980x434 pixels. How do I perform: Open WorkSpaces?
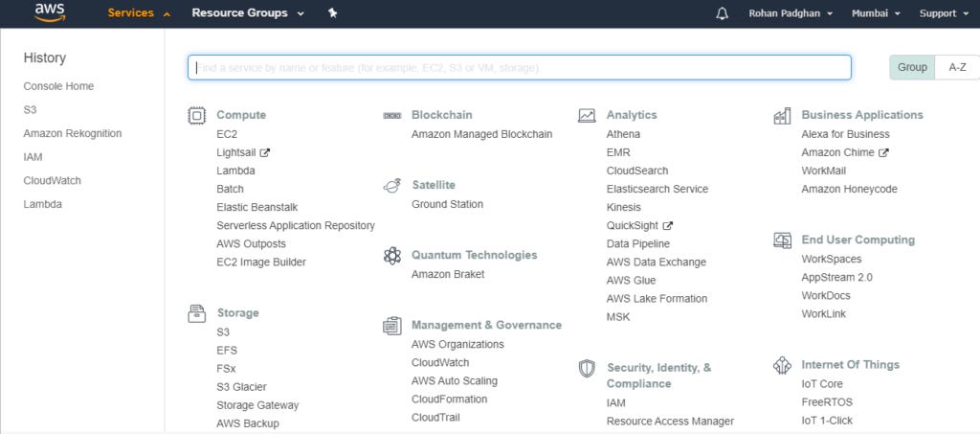832,260
